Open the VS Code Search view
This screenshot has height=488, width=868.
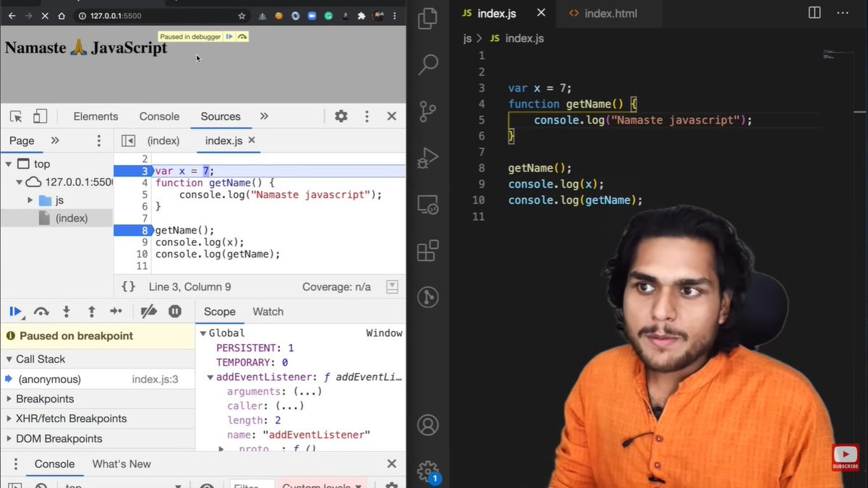coord(428,64)
